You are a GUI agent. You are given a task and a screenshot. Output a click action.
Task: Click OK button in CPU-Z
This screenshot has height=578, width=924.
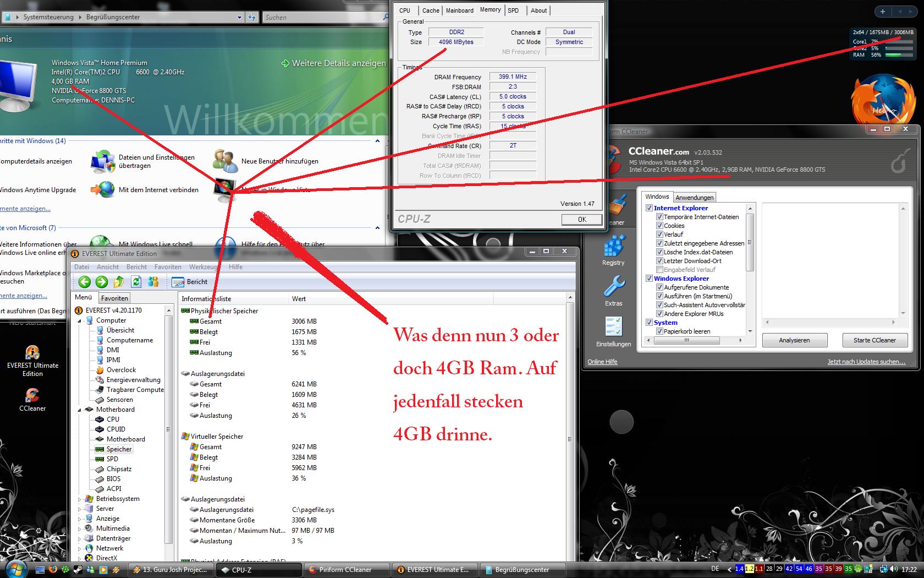[x=582, y=220]
